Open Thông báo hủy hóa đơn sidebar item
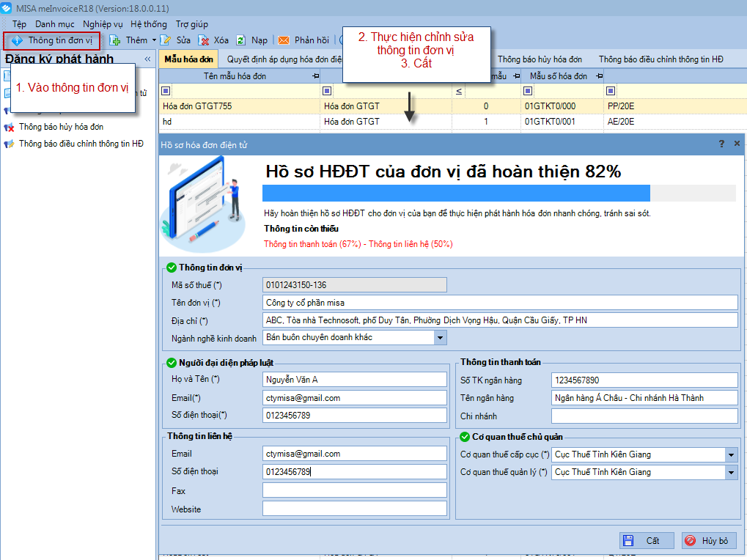Image resolution: width=747 pixels, height=560 pixels. [x=61, y=127]
